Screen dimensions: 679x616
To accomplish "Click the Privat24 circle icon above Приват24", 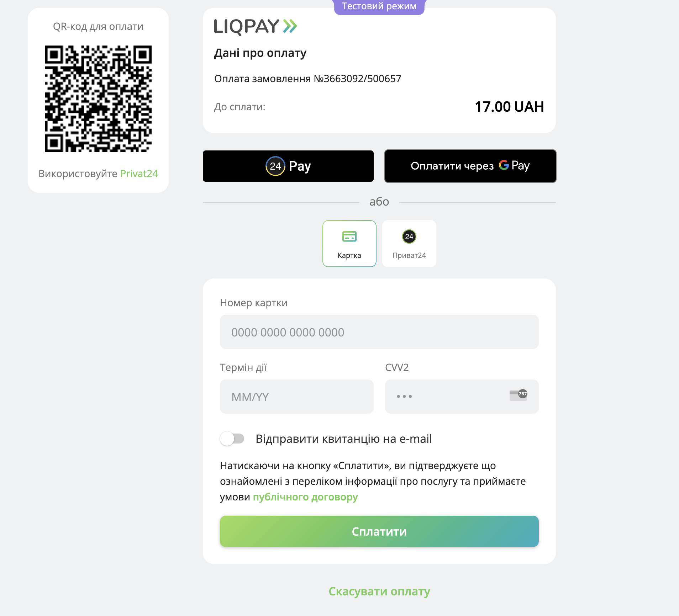I will (409, 236).
